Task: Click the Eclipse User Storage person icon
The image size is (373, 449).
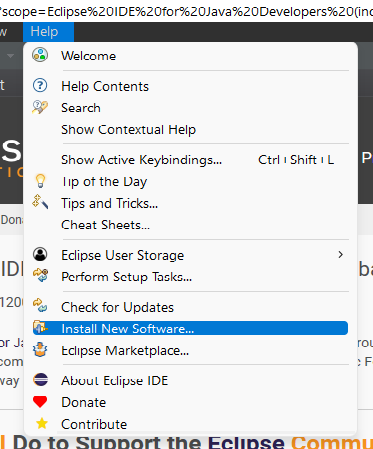Action: (40, 254)
